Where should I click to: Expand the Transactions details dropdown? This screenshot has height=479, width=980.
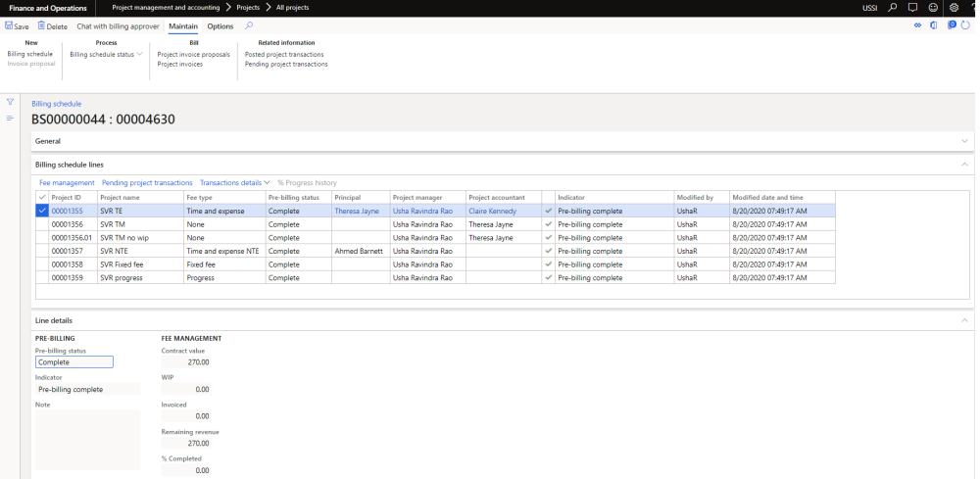coord(235,182)
